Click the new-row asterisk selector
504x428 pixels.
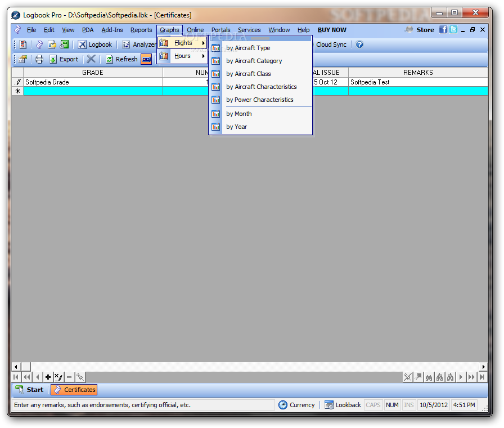tap(17, 91)
